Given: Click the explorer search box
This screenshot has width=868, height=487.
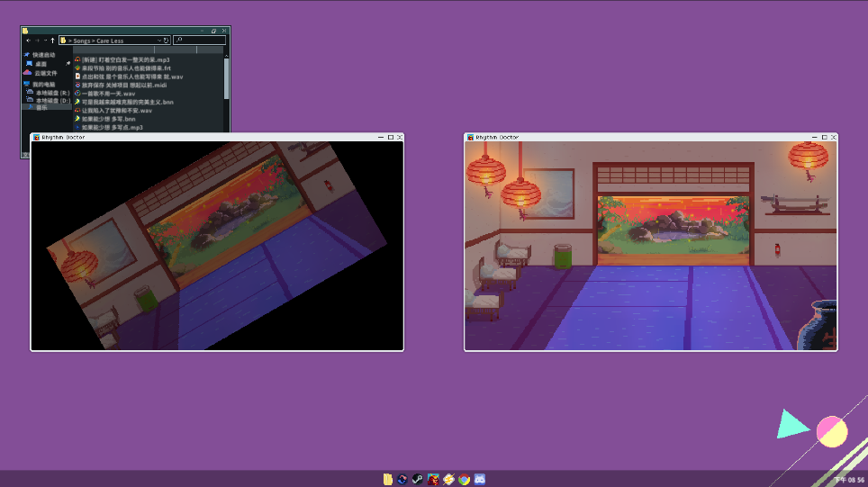Looking at the screenshot, I should tap(199, 40).
